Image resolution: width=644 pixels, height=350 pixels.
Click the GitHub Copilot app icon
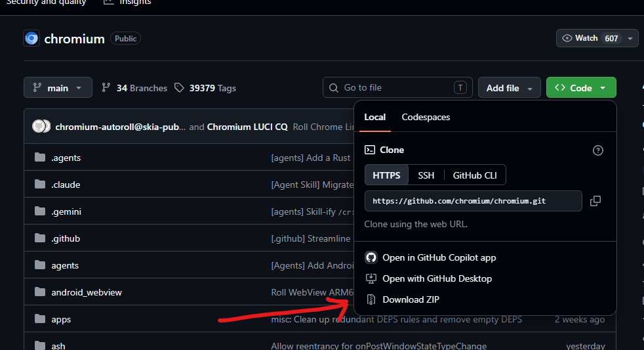click(371, 257)
